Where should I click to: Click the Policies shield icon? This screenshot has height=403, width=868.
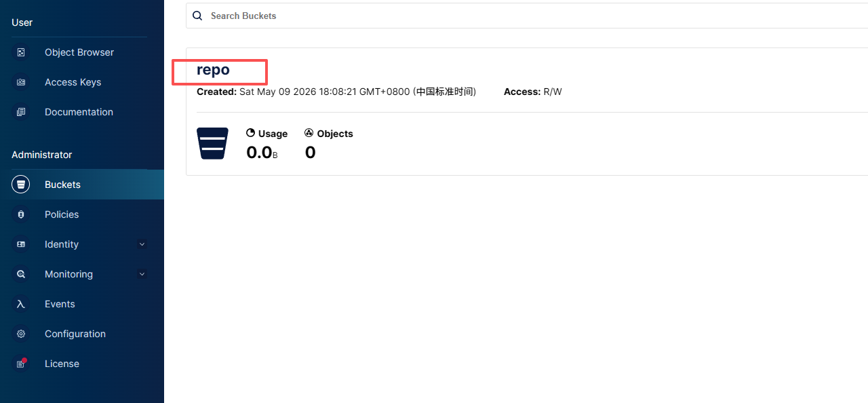[x=21, y=214]
